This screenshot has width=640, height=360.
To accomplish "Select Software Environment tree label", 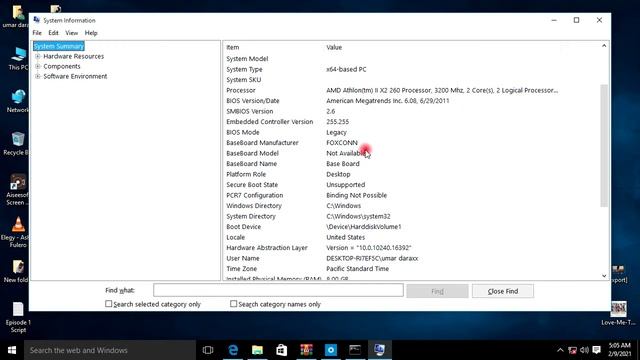I will tap(75, 76).
